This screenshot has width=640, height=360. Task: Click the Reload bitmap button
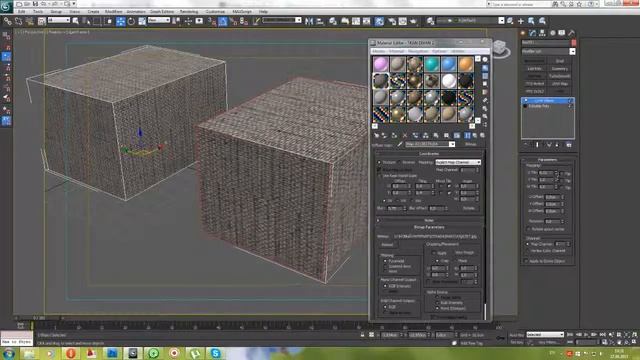(x=387, y=245)
